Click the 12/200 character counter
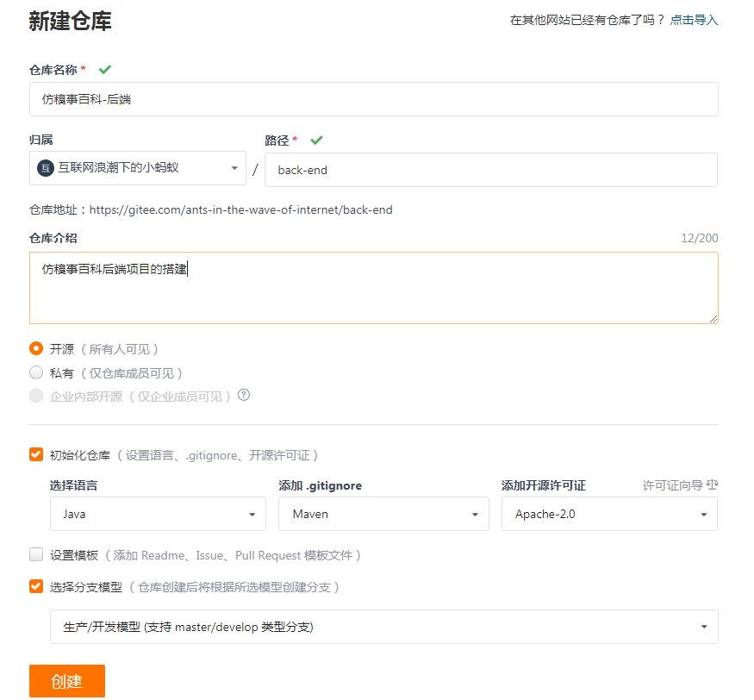 point(699,238)
